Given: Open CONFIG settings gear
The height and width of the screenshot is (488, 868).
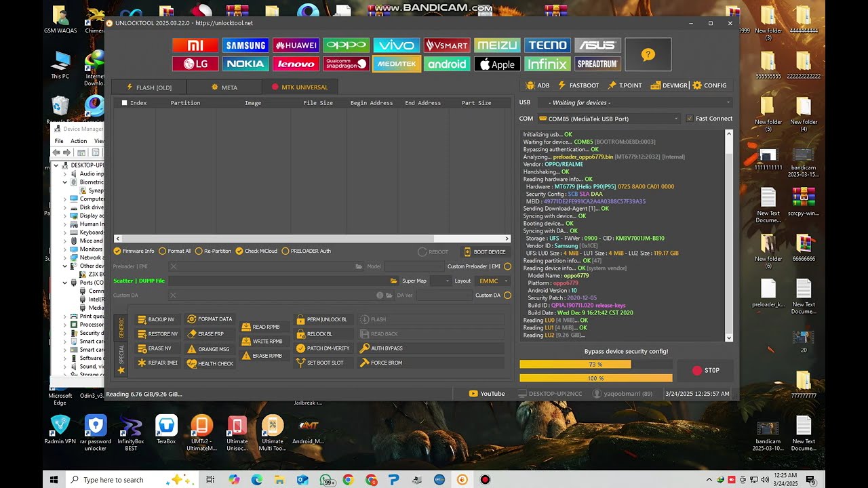Looking at the screenshot, I should click(710, 85).
